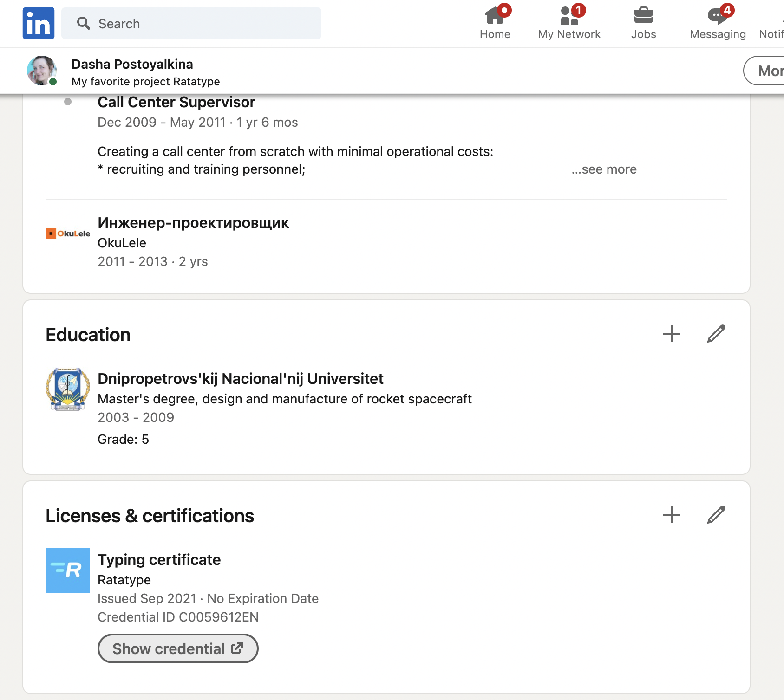Expand description with see more

pyautogui.click(x=604, y=169)
